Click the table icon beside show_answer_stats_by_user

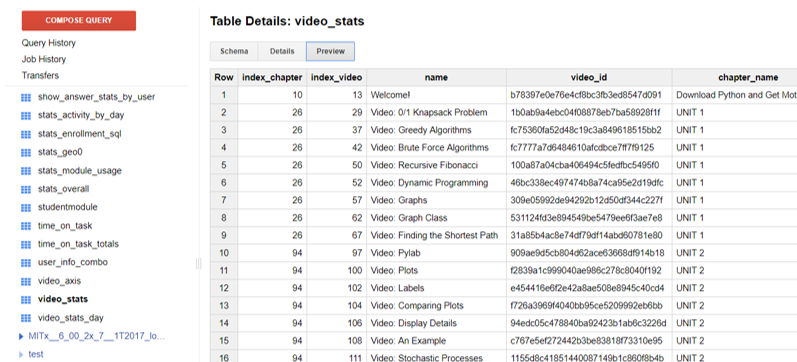coord(26,97)
